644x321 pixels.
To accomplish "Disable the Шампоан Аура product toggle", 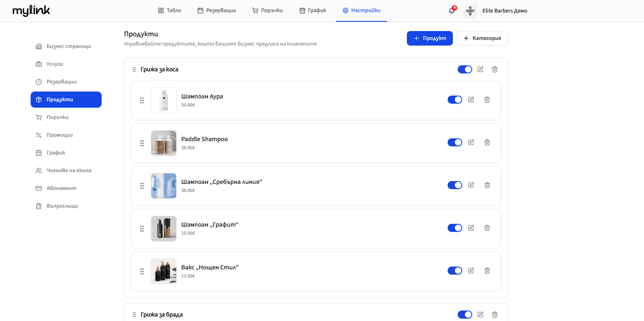I will pos(454,100).
